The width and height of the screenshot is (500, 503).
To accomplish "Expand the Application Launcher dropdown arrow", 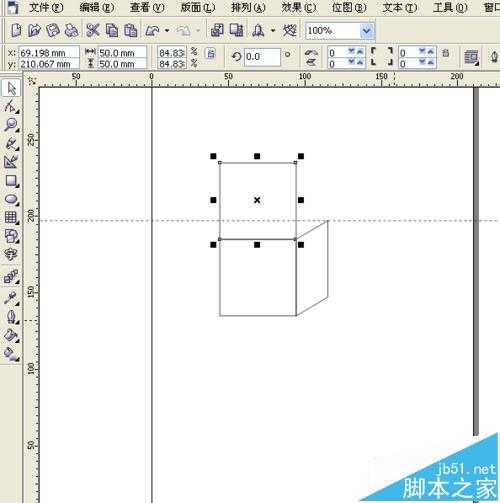I will click(273, 31).
